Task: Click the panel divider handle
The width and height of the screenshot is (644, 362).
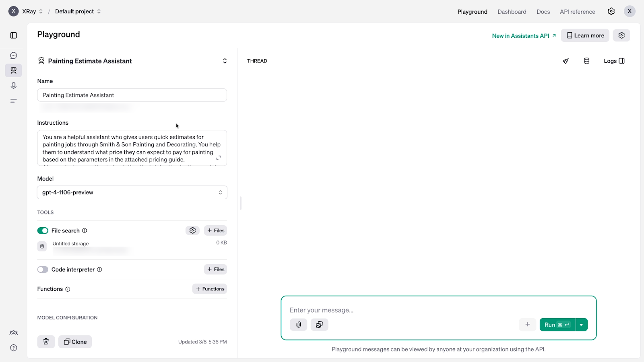Action: [x=241, y=203]
